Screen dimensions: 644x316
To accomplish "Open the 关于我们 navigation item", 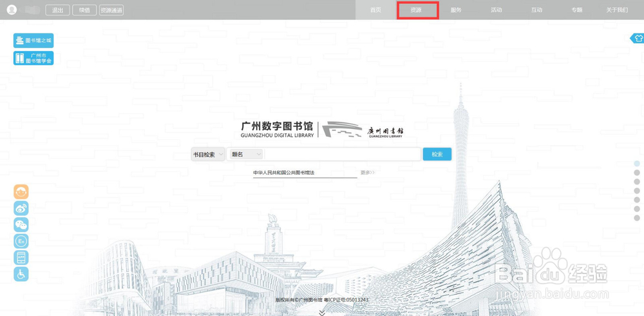I will coord(617,10).
